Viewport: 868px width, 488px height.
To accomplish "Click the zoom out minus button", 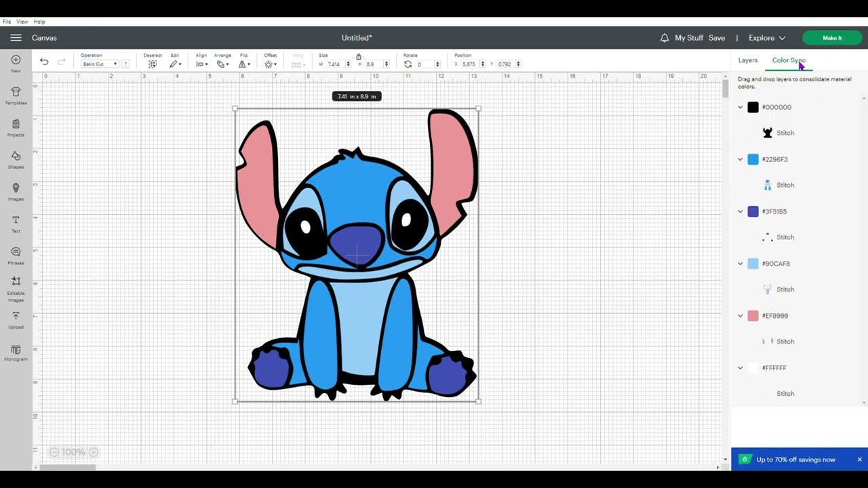I will point(54,452).
